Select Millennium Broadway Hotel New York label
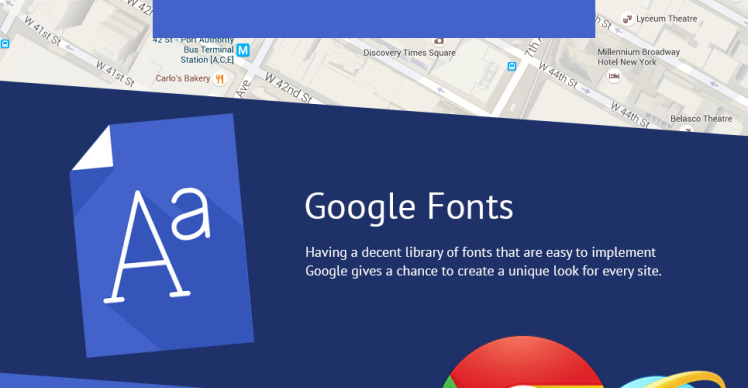Screen dimensions: 748x388 tap(638, 57)
